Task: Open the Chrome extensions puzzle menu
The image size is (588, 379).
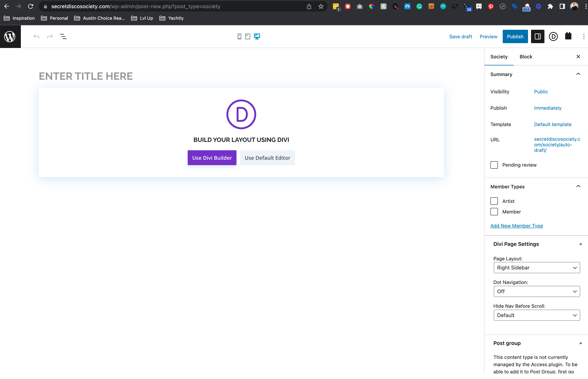Action: [x=550, y=6]
